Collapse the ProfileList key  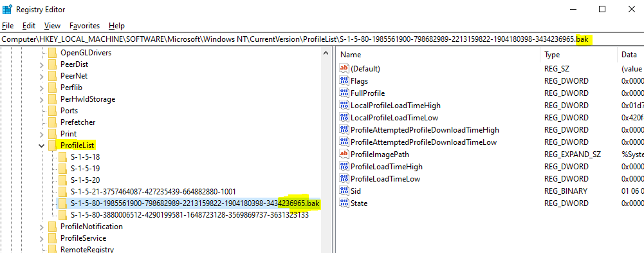pyautogui.click(x=41, y=145)
